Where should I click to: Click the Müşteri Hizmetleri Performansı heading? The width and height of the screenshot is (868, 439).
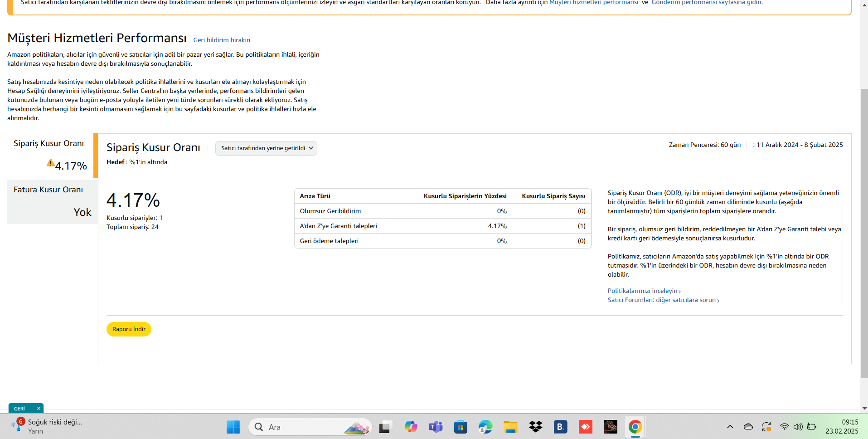point(97,38)
